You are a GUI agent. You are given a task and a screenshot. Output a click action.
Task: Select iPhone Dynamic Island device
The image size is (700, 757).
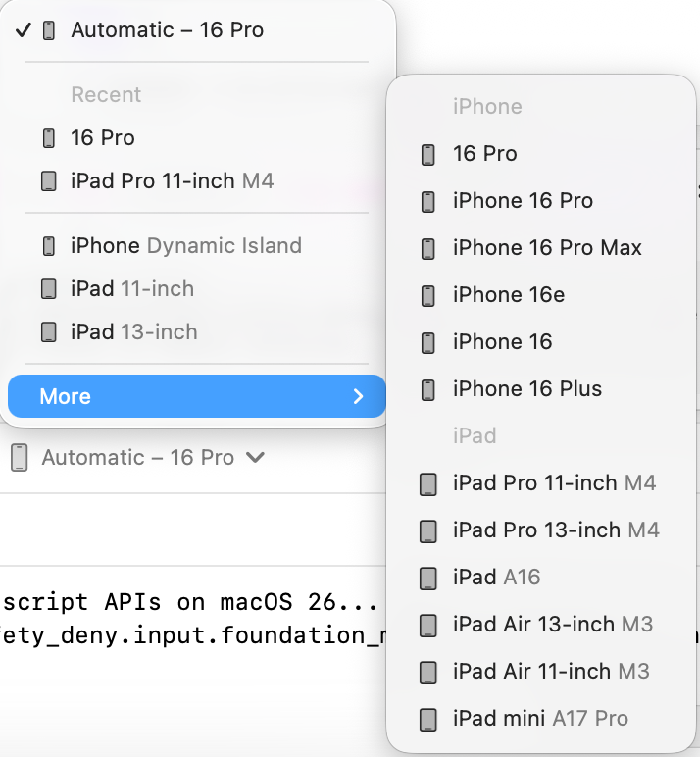click(185, 246)
